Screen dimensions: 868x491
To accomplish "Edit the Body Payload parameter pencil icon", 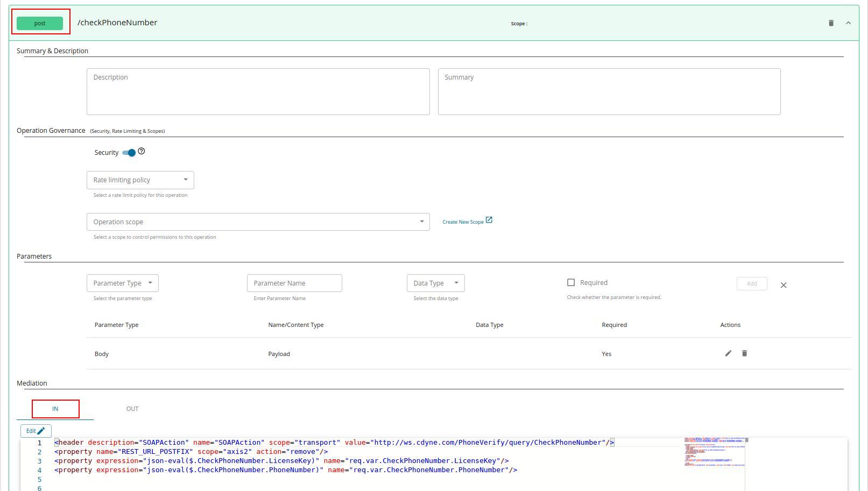I will point(728,353).
